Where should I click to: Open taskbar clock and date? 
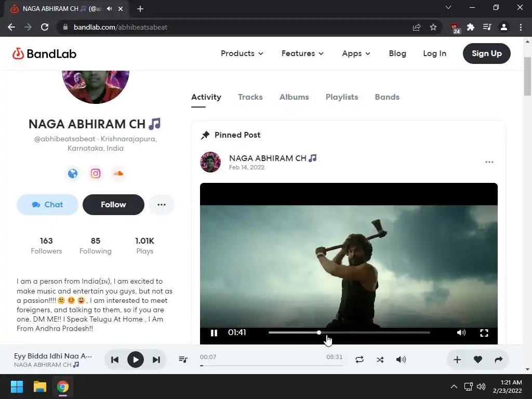coord(507,387)
